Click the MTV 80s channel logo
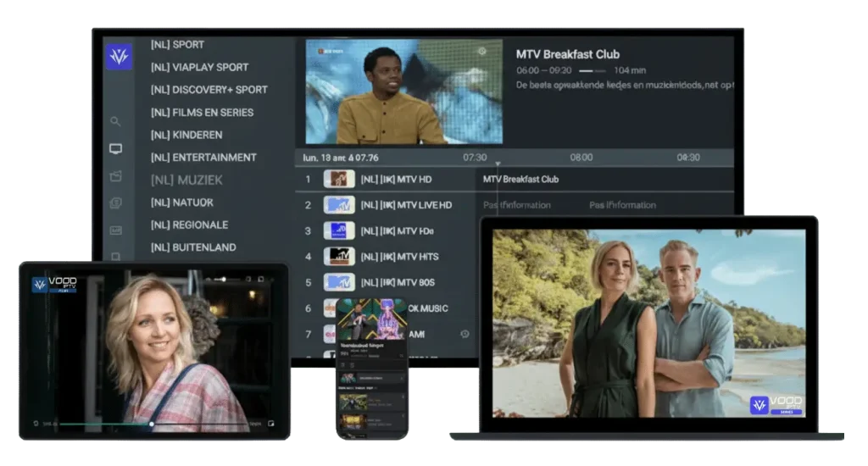The width and height of the screenshot is (868, 466). 339,283
